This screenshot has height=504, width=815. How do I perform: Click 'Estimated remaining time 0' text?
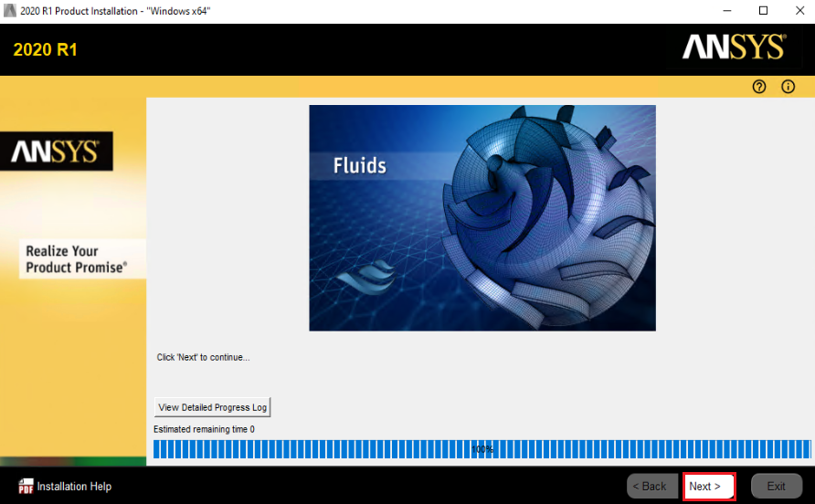point(204,429)
